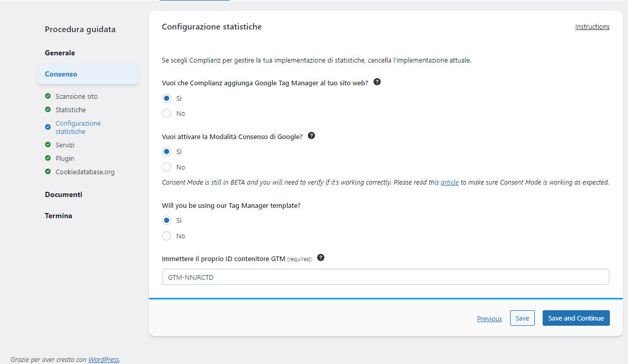The height and width of the screenshot is (364, 628).
Task: Open the Servizi step
Action: [65, 145]
